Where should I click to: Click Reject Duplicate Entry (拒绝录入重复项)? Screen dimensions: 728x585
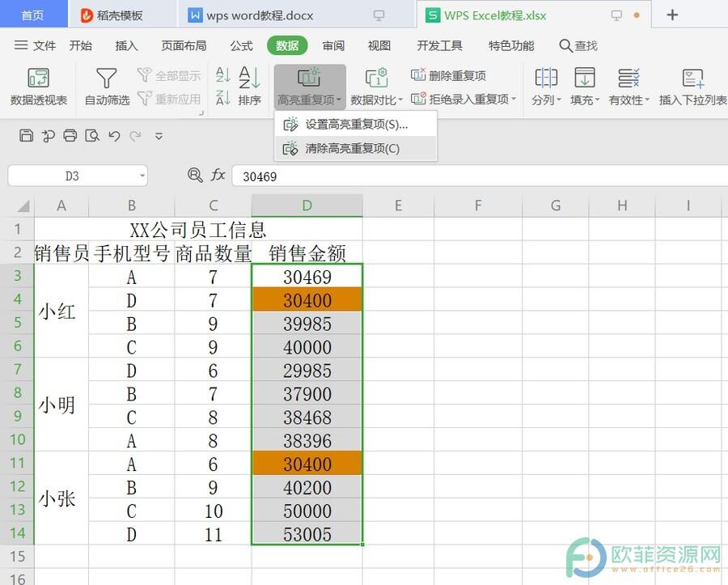click(x=463, y=99)
